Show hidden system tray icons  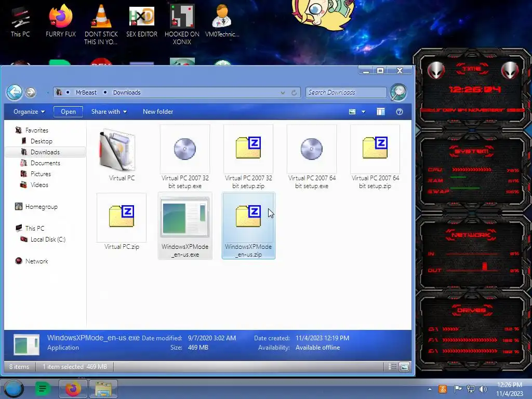430,389
